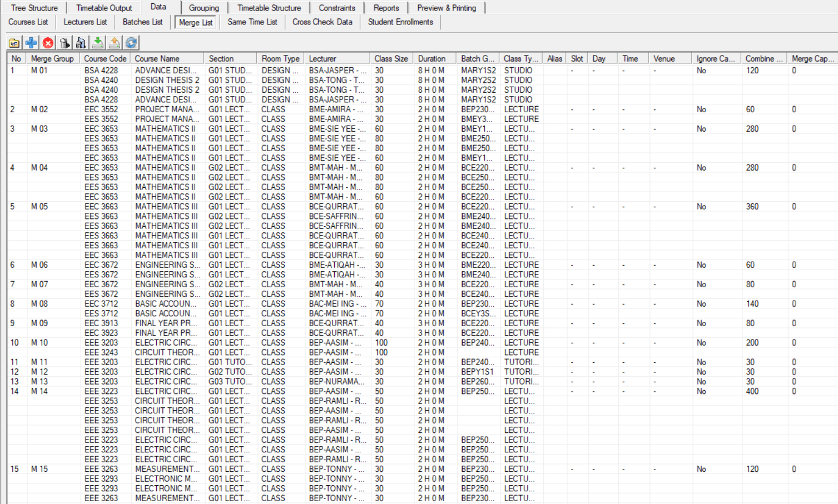Refresh the merge list
This screenshot has height=504, width=838.
[131, 43]
